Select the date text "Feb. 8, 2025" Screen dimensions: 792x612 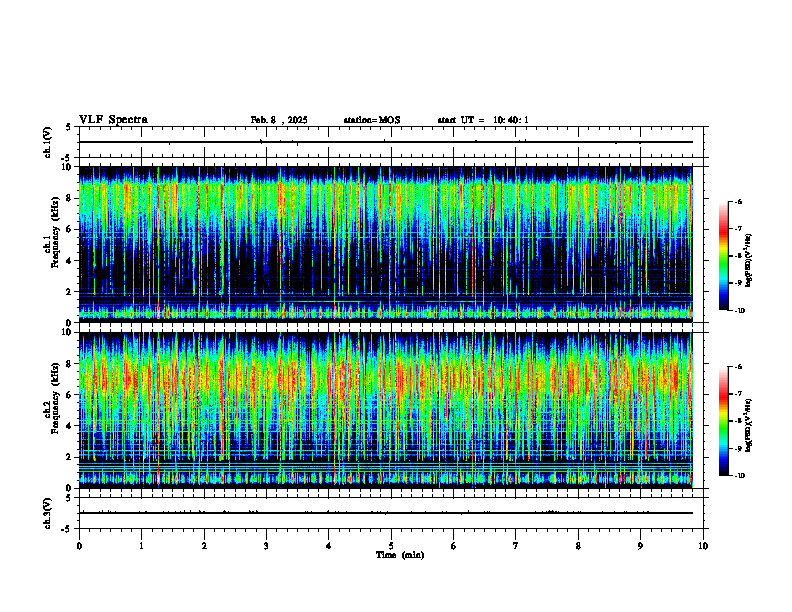point(279,120)
